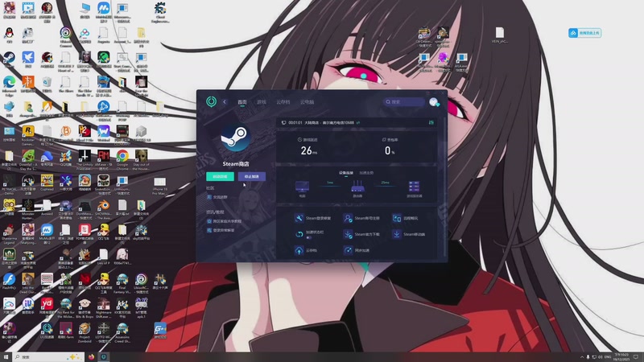
Task: Open the cloud save upload tool
Action: pos(306,250)
